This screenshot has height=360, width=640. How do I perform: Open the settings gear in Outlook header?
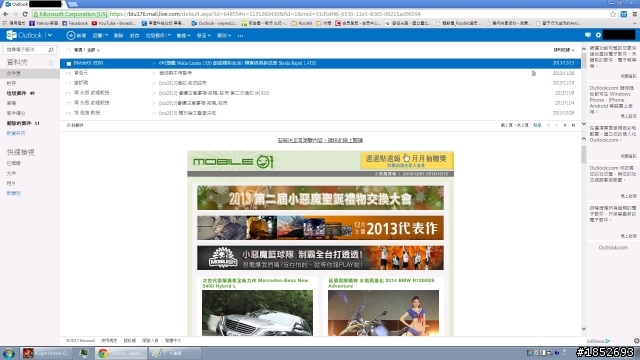(x=598, y=36)
